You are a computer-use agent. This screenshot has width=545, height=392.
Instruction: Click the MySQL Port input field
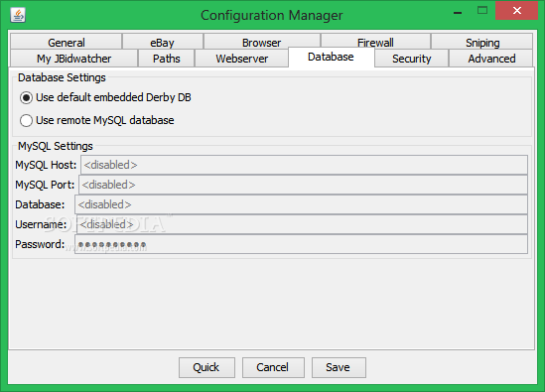click(303, 185)
